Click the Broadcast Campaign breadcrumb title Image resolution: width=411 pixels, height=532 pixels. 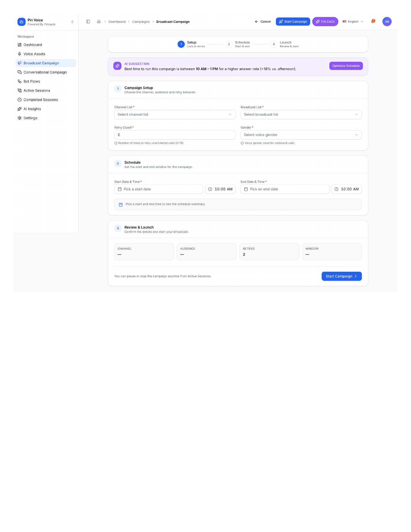[x=173, y=22]
